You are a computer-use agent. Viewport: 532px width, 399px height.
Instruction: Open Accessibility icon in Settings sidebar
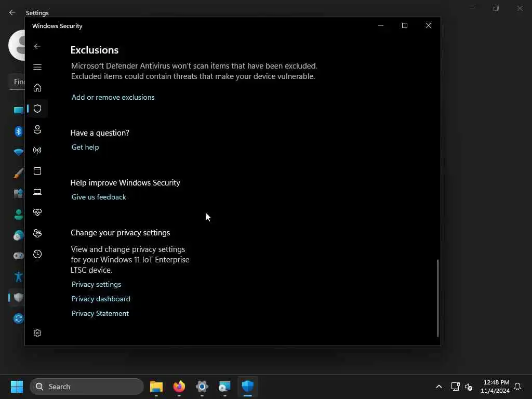point(18,277)
